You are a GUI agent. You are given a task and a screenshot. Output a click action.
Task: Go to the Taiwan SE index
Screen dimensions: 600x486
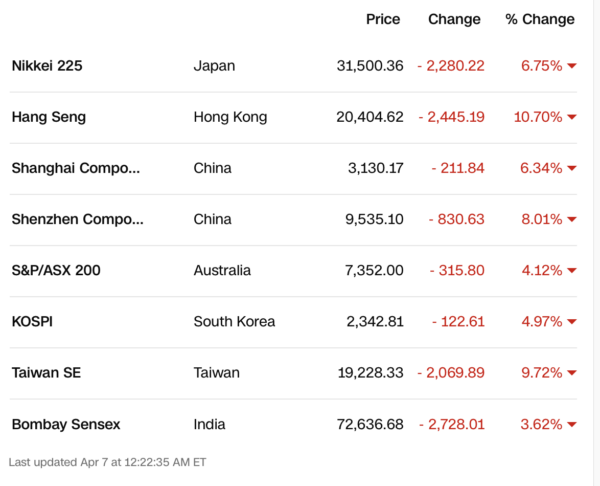[46, 373]
